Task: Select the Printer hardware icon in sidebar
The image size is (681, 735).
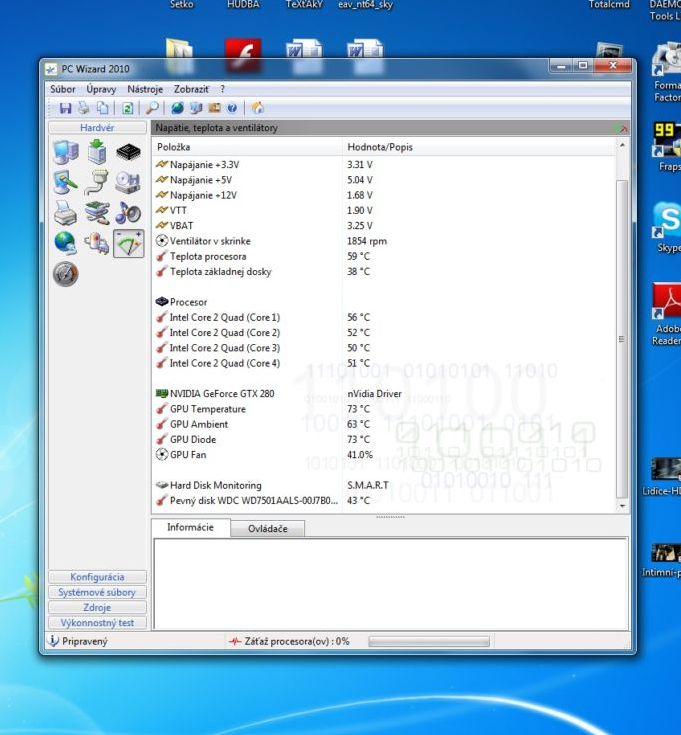Action: [x=66, y=213]
